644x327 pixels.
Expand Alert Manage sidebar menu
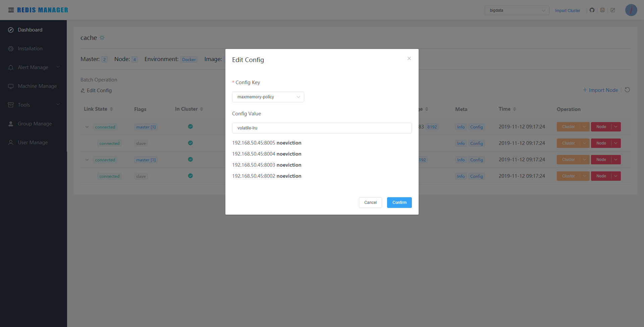[x=34, y=67]
